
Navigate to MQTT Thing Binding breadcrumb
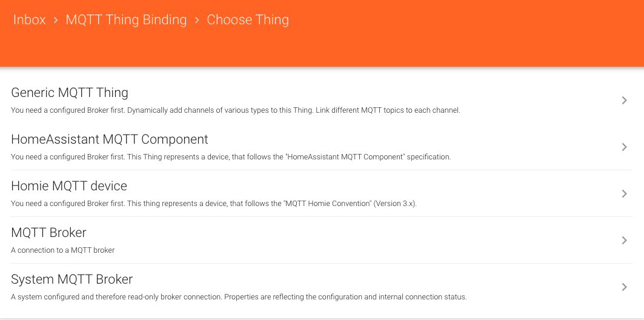(x=126, y=20)
